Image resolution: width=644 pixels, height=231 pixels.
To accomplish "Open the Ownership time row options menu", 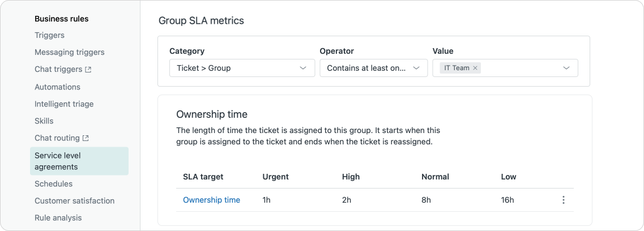I will click(563, 200).
